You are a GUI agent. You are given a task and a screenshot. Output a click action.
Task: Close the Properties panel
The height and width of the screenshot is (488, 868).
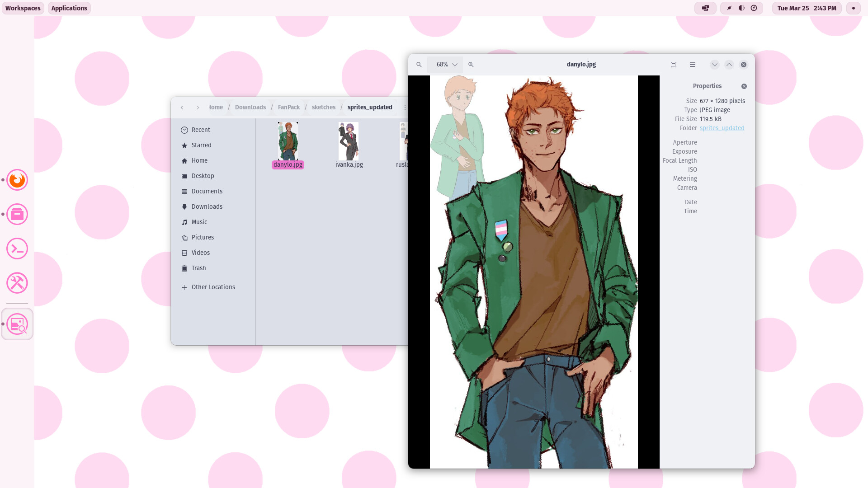pos(744,86)
